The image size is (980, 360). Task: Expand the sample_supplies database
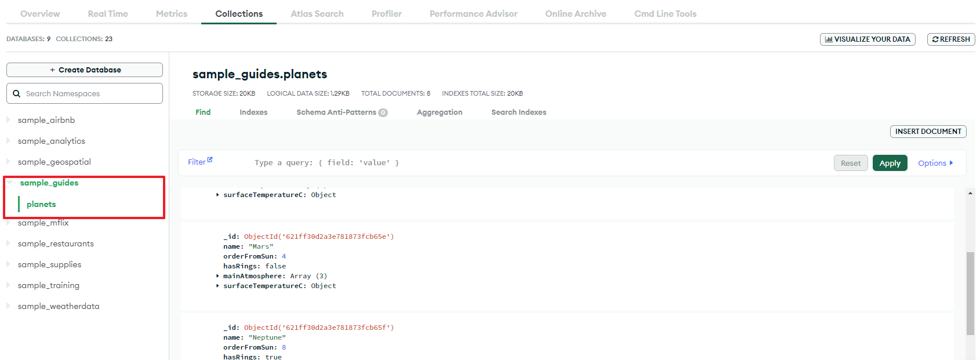pyautogui.click(x=9, y=264)
